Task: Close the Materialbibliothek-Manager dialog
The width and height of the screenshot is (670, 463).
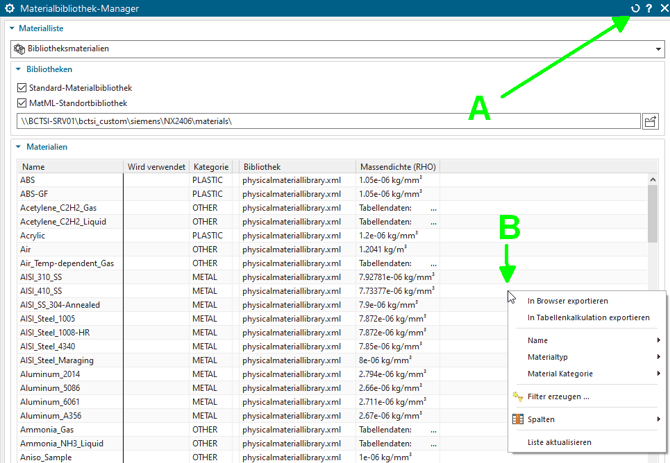Action: click(662, 9)
